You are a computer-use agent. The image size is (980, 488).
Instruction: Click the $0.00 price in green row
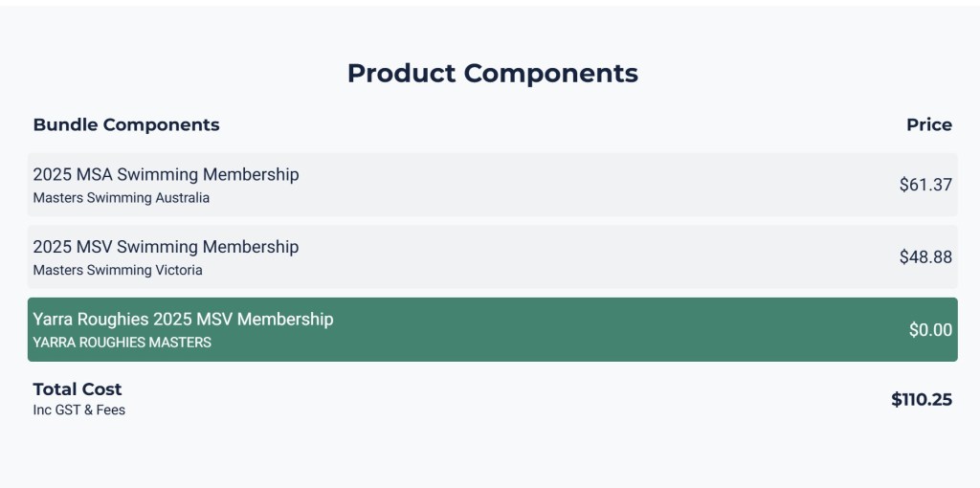pyautogui.click(x=929, y=330)
